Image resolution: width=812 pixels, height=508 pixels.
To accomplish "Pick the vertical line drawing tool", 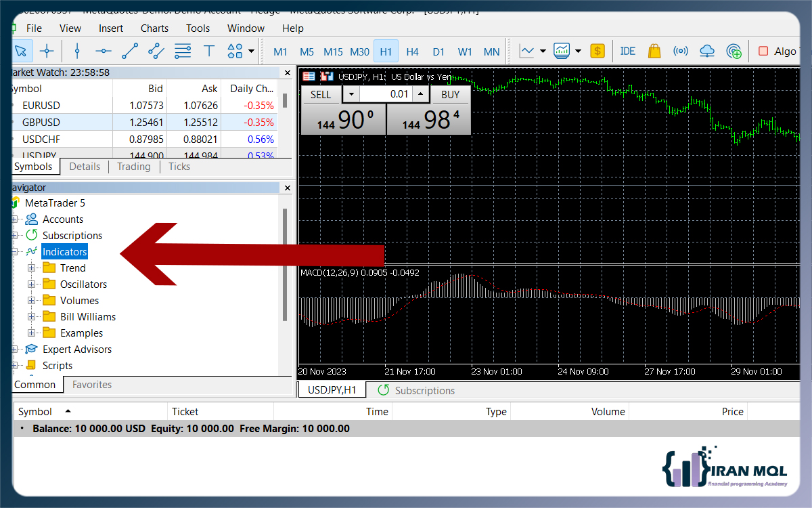I will coord(77,51).
